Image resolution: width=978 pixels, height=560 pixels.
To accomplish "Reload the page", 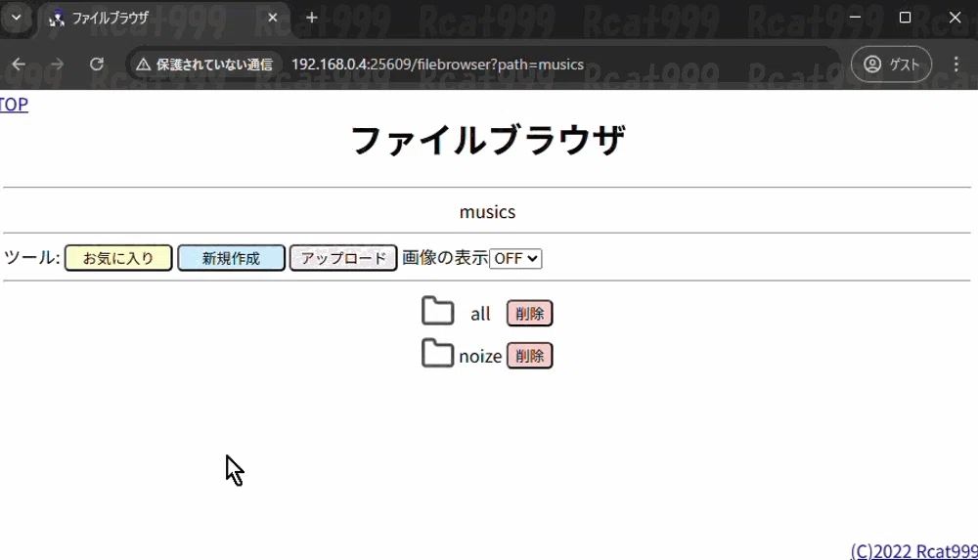I will [x=97, y=65].
